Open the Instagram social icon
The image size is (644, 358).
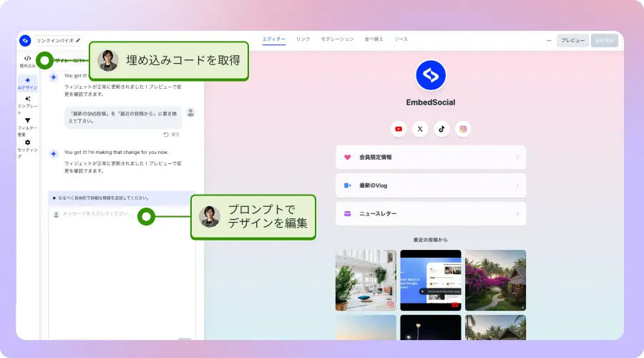click(463, 129)
